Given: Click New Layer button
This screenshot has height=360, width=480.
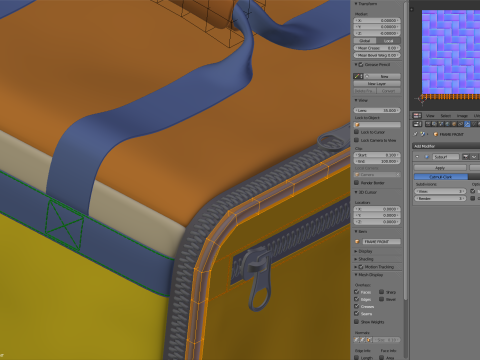Looking at the screenshot, I should [x=377, y=84].
